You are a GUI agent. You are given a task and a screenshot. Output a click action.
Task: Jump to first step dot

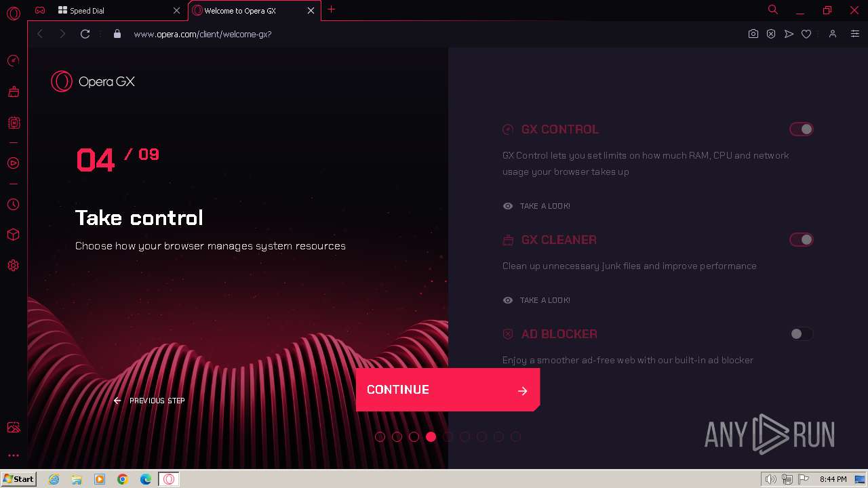(x=380, y=437)
